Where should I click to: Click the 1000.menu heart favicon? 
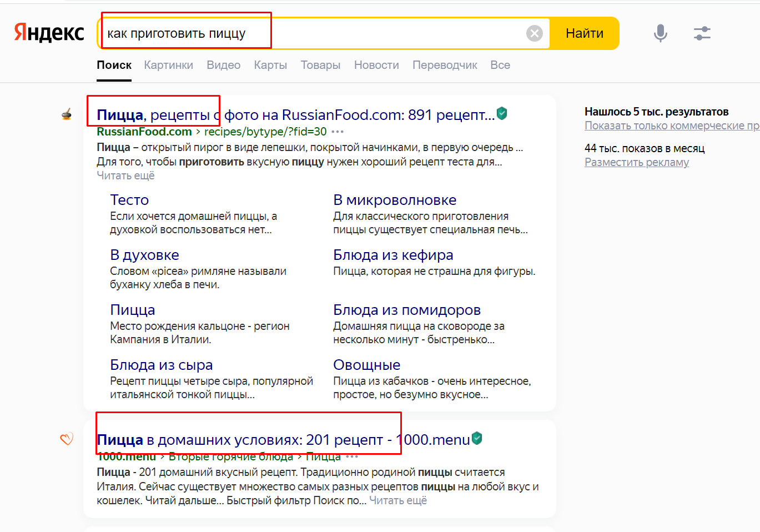point(67,439)
